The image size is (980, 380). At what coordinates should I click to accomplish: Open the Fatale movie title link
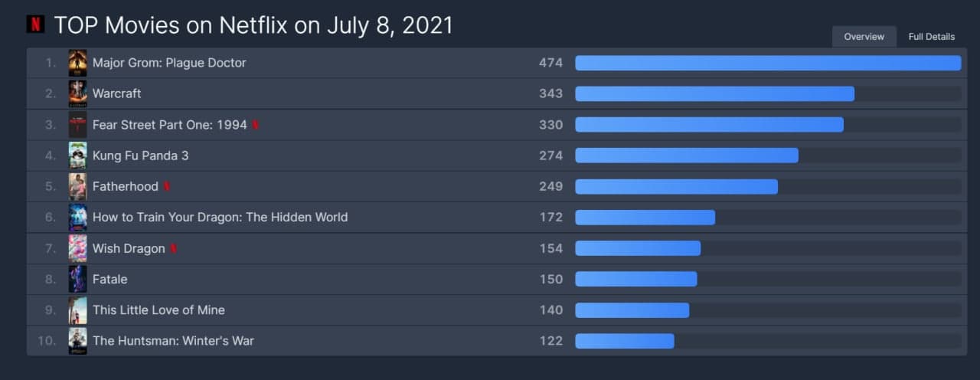pyautogui.click(x=109, y=279)
